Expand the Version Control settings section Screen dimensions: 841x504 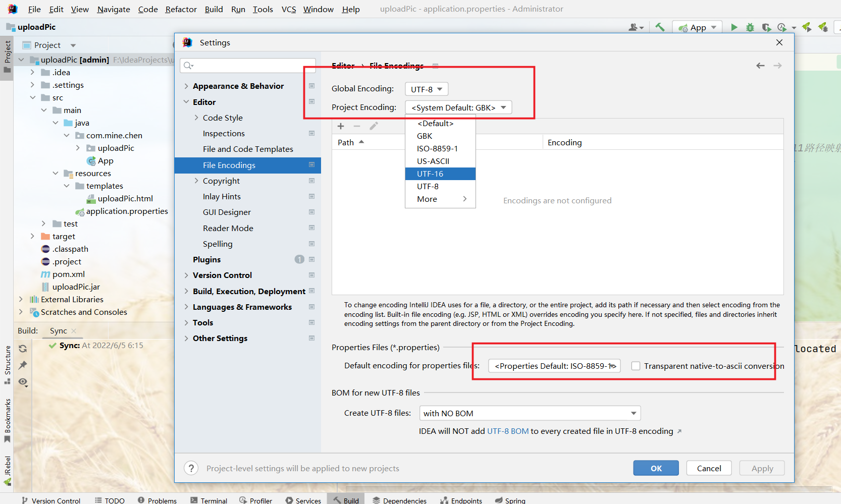(x=186, y=275)
